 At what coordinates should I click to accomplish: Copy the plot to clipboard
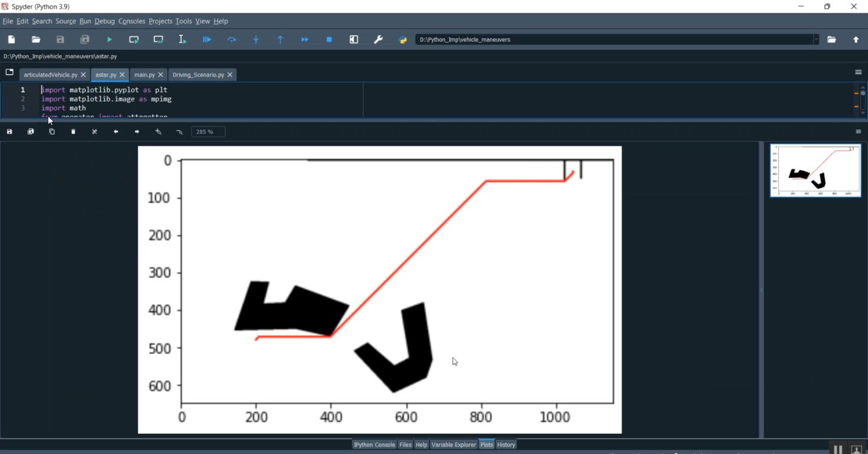(52, 132)
